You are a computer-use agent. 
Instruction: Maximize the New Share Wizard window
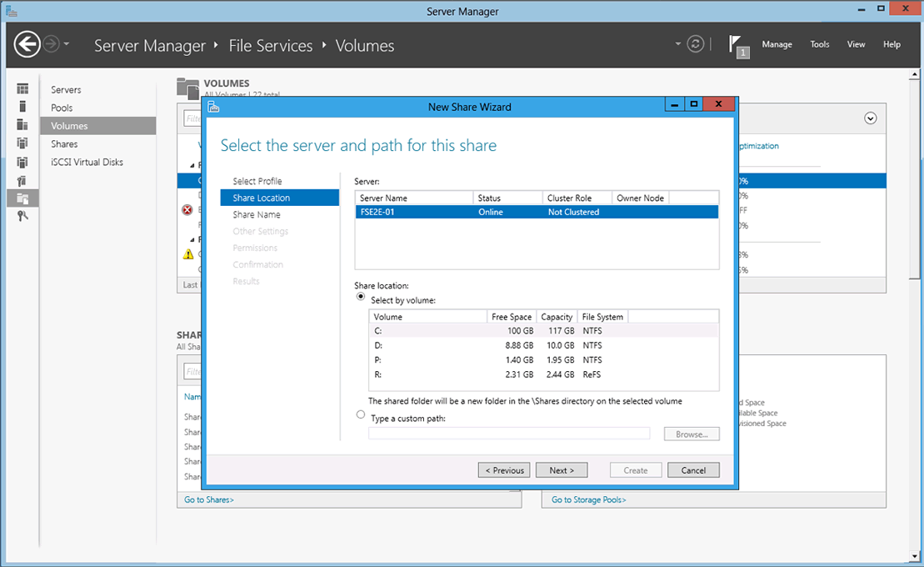click(x=694, y=104)
